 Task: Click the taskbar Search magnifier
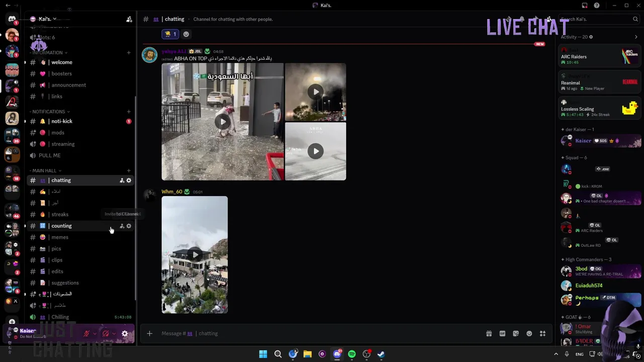pos(278,354)
